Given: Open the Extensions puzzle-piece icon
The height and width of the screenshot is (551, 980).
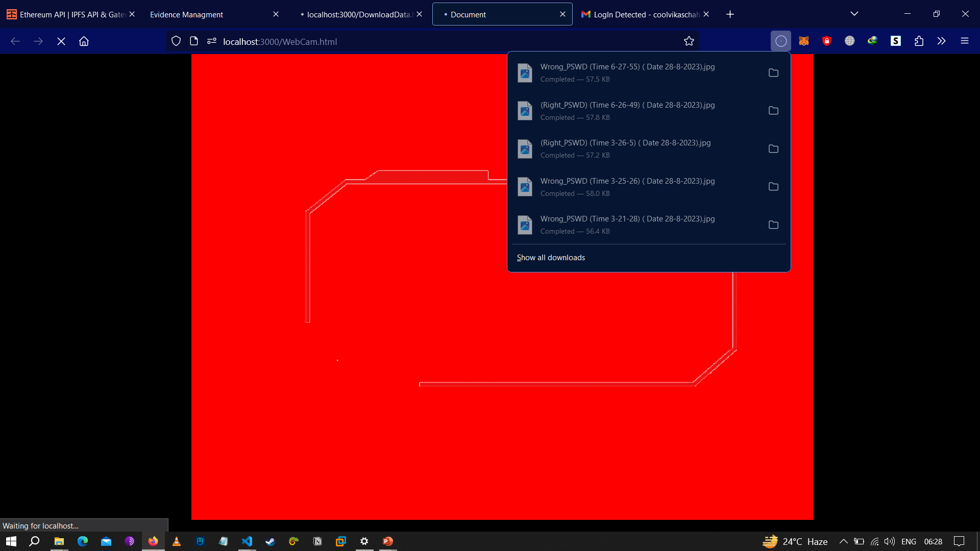Looking at the screenshot, I should [919, 41].
